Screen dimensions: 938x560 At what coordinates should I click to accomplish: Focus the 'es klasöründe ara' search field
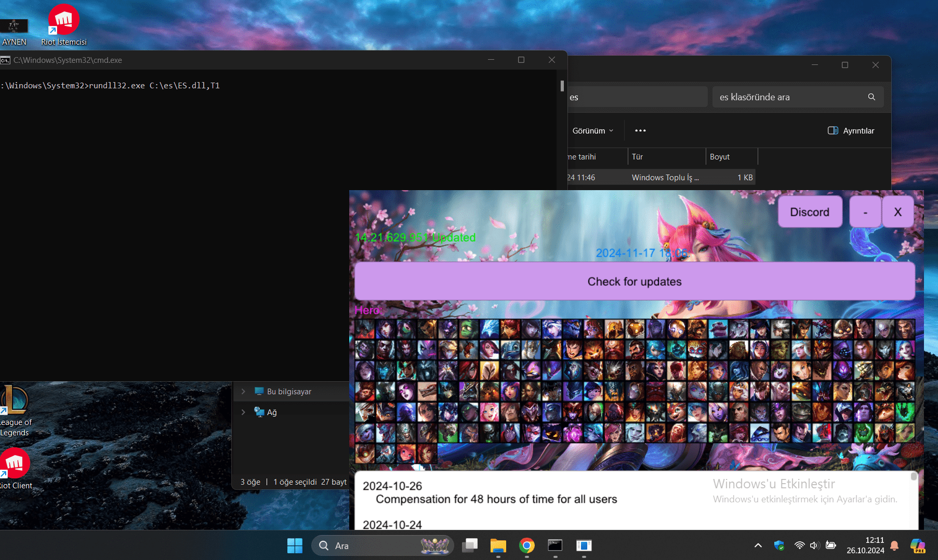(798, 97)
